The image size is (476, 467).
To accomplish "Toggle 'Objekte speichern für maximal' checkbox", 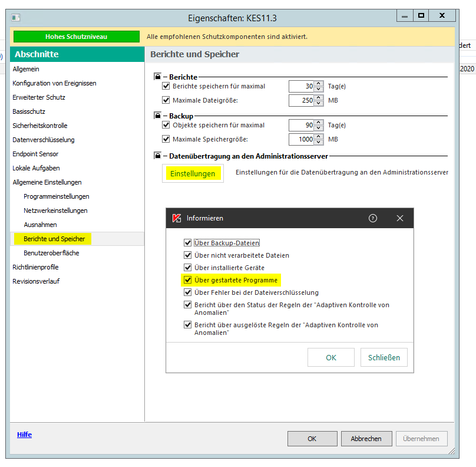I will click(x=166, y=125).
